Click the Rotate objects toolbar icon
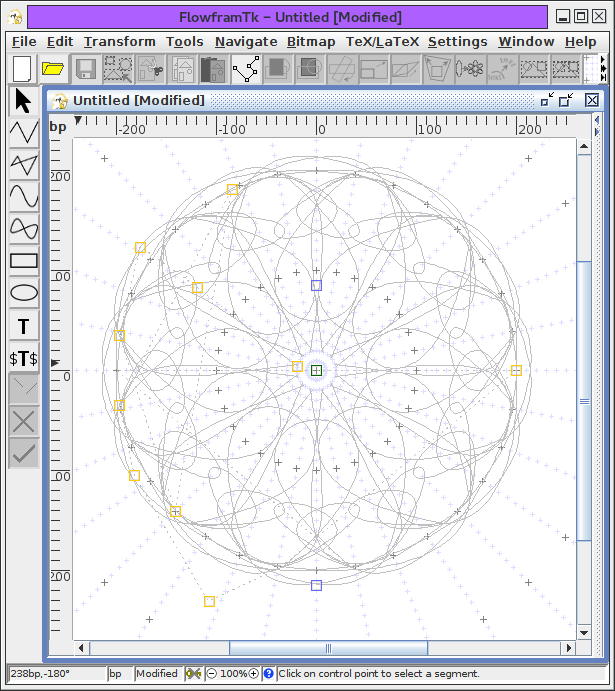Image resolution: width=615 pixels, height=691 pixels. click(342, 69)
